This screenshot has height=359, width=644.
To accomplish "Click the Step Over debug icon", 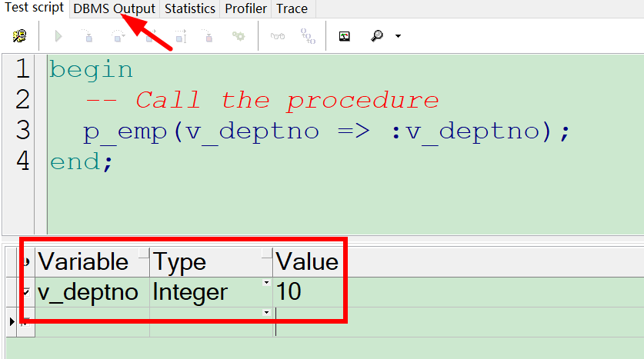I will [x=118, y=35].
